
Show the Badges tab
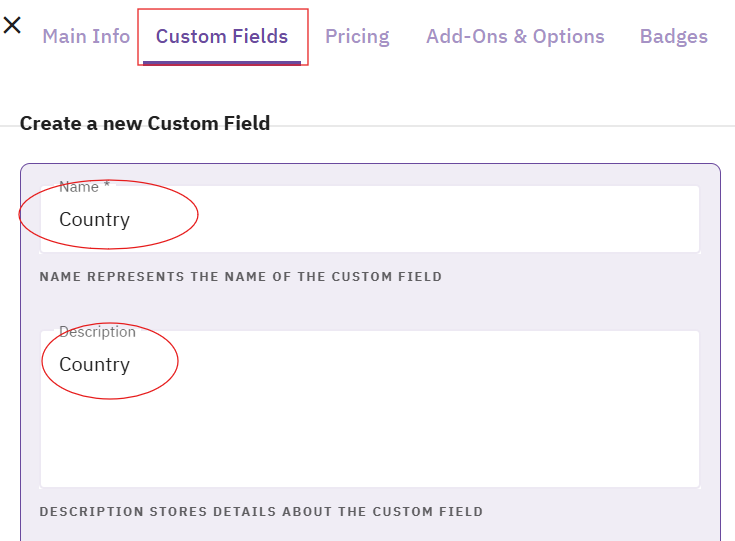pos(673,37)
